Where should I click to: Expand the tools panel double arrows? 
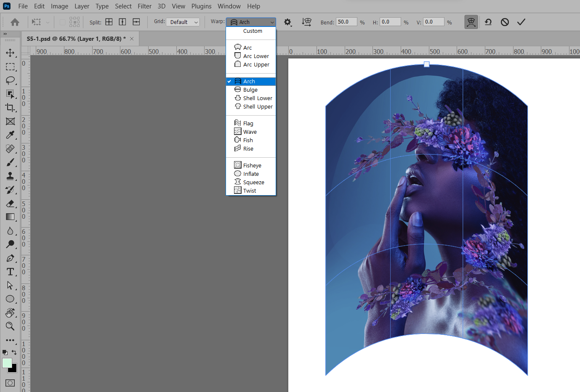(5, 34)
